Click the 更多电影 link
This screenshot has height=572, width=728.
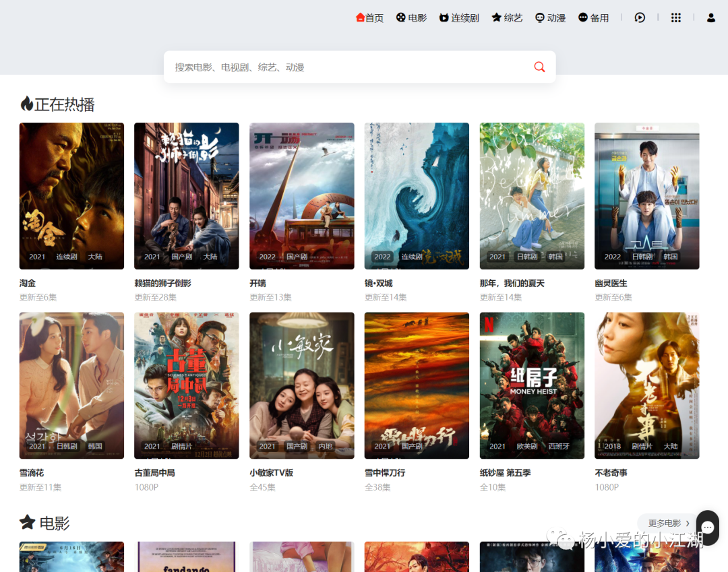[x=665, y=523]
